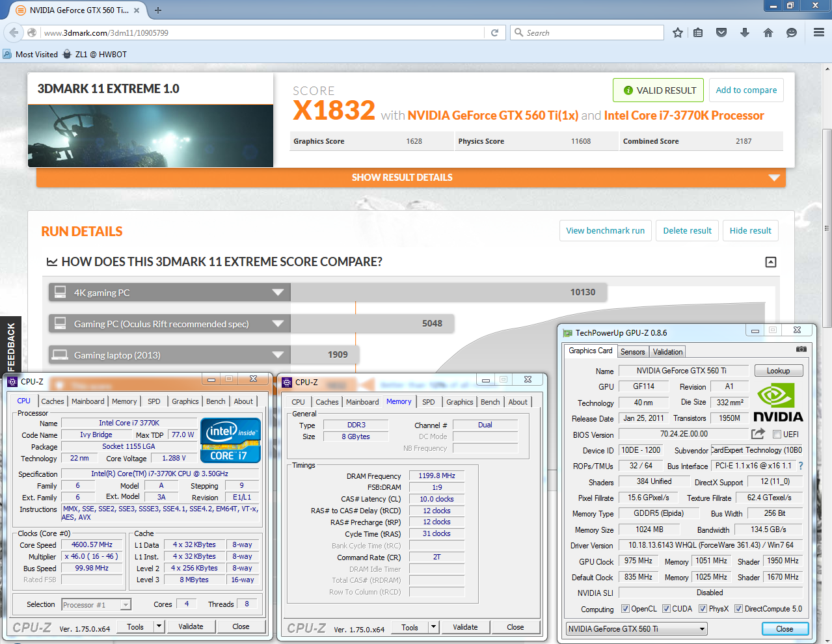This screenshot has width=832, height=644.
Task: Expand the Gaming PC Oculus Rift dropdown
Action: pyautogui.click(x=278, y=323)
